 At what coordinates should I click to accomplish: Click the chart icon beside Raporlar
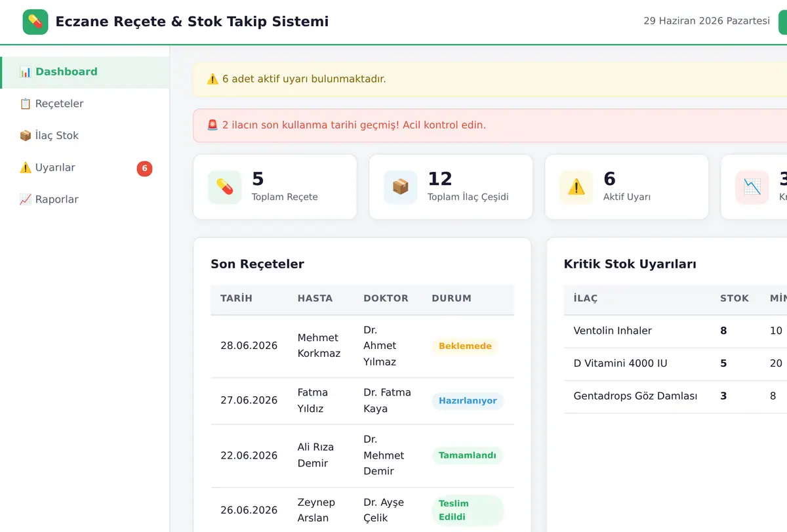(25, 199)
